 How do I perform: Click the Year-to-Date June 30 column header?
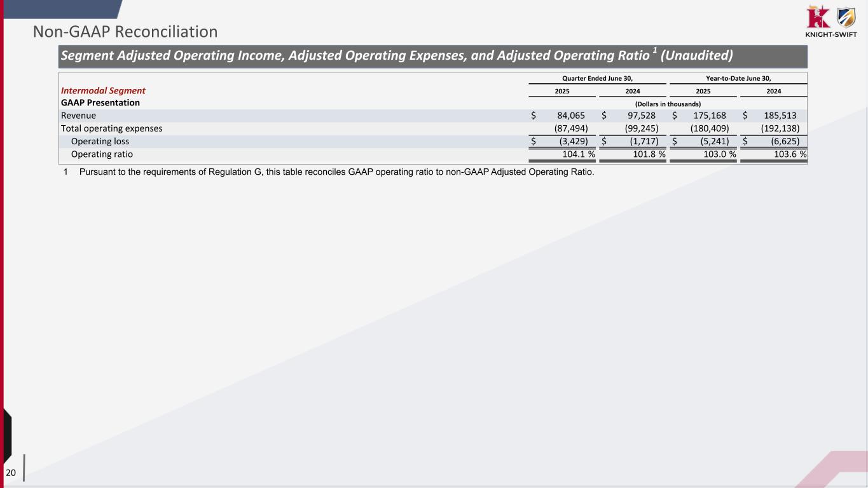[738, 78]
